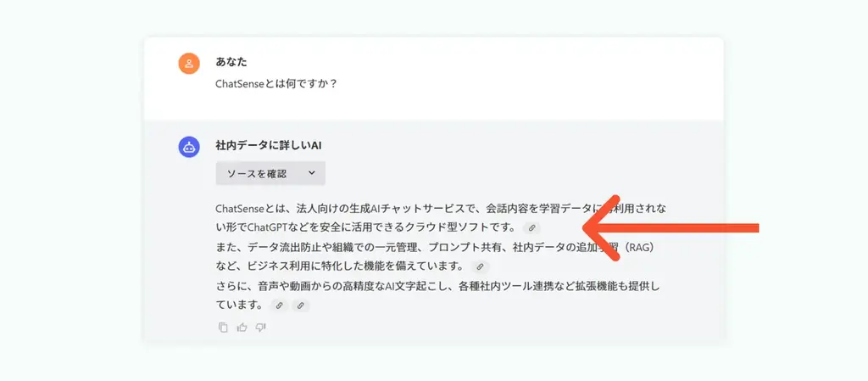Open the first source link on last line
The image size is (868, 381).
coord(279,305)
